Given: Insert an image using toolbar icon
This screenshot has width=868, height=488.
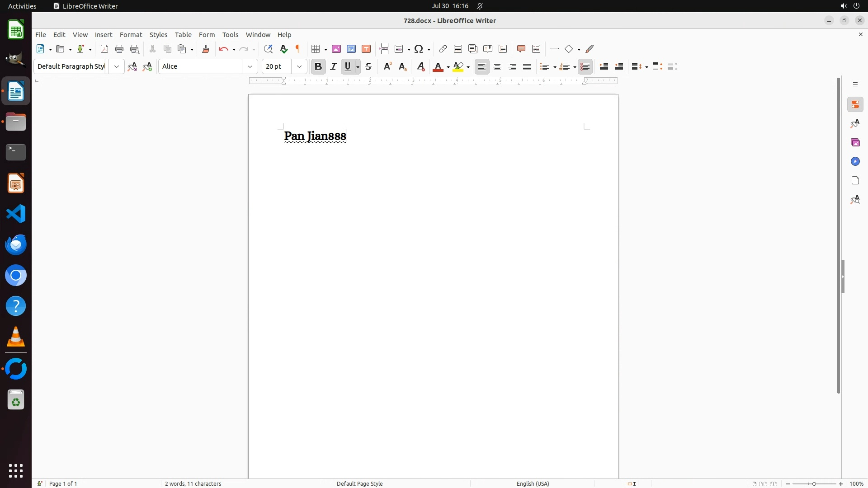Looking at the screenshot, I should point(336,49).
